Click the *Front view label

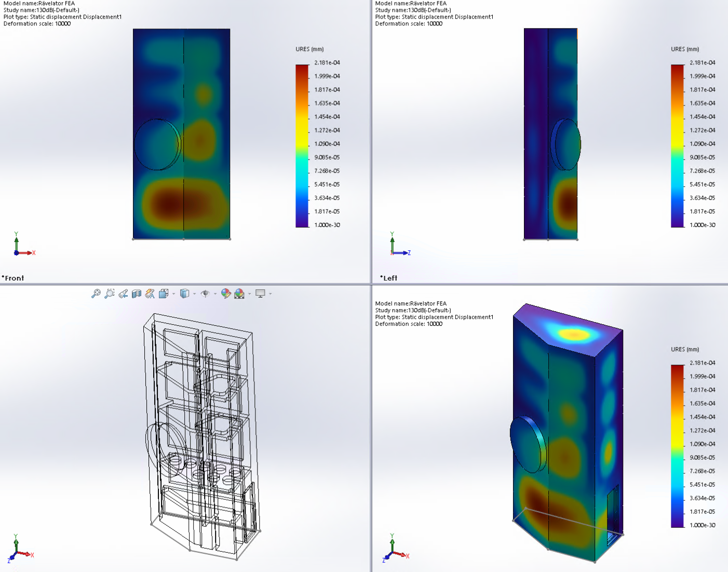(13, 278)
